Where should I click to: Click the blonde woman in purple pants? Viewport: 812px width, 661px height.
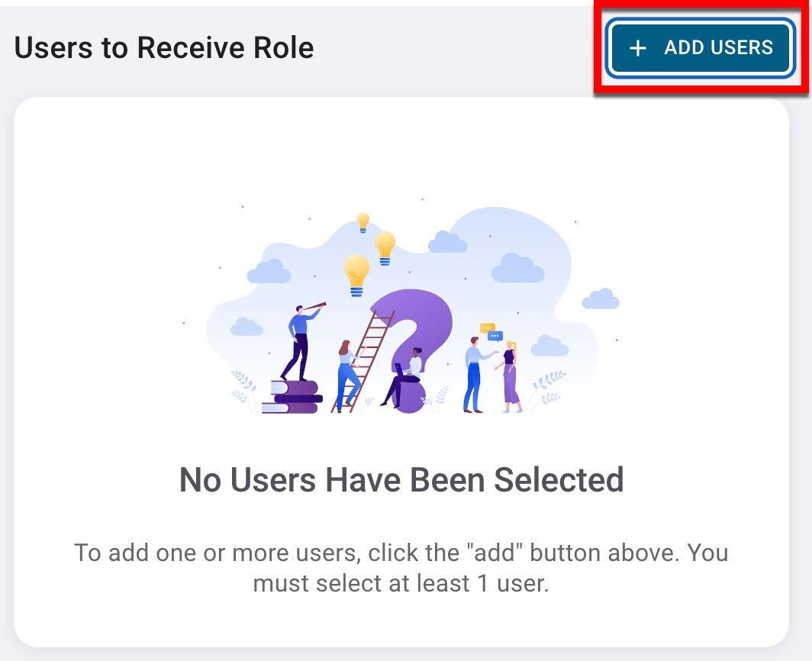coord(510,376)
